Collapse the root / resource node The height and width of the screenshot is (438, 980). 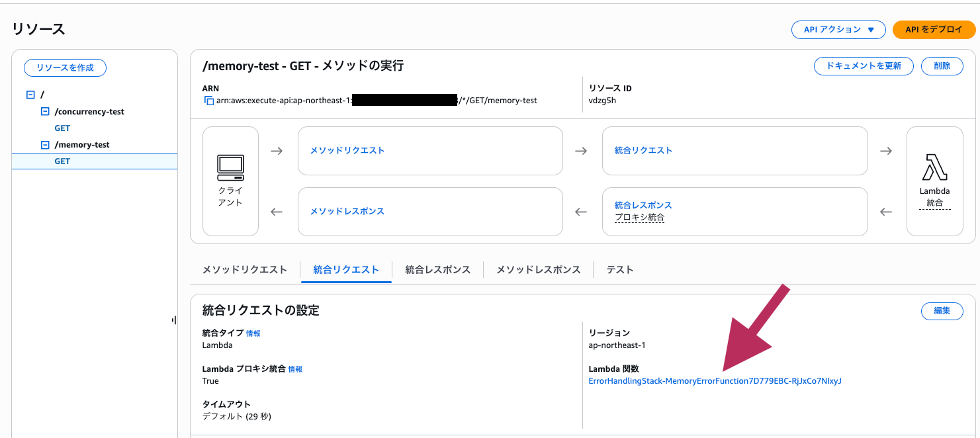pyautogui.click(x=30, y=95)
